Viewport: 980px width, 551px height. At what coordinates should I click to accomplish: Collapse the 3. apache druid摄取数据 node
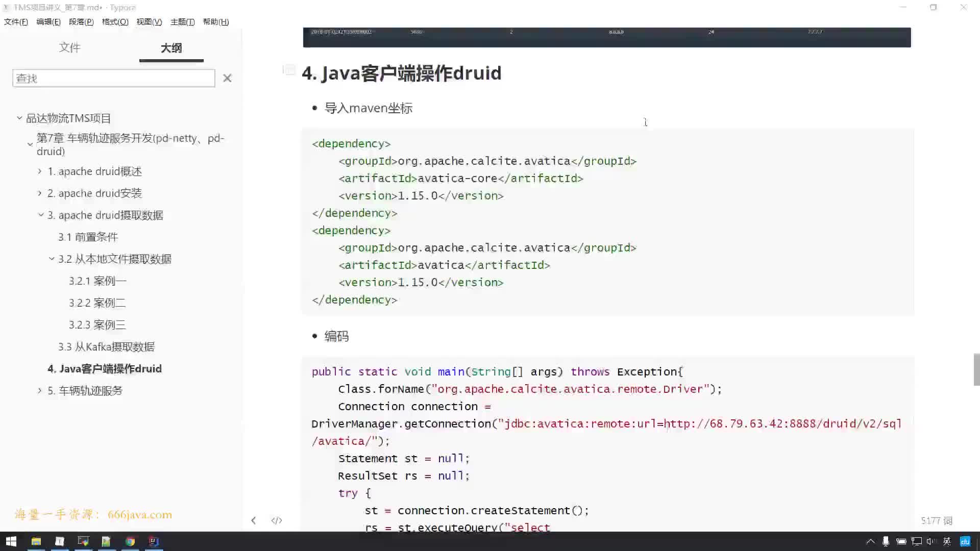tap(41, 215)
